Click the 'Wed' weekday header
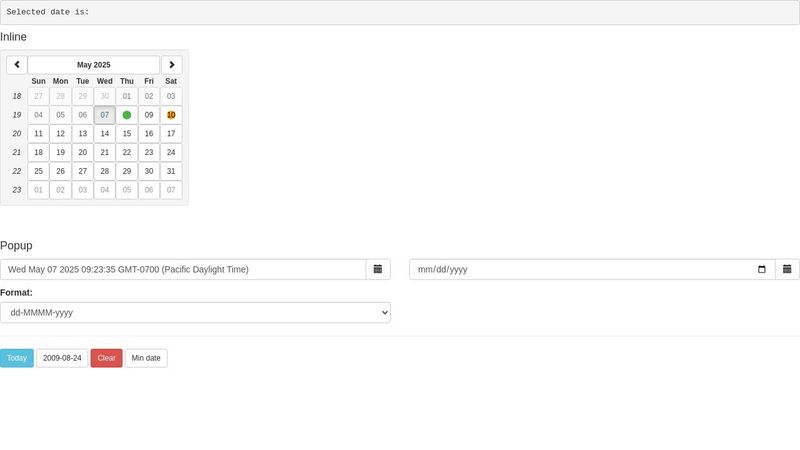 click(x=105, y=81)
